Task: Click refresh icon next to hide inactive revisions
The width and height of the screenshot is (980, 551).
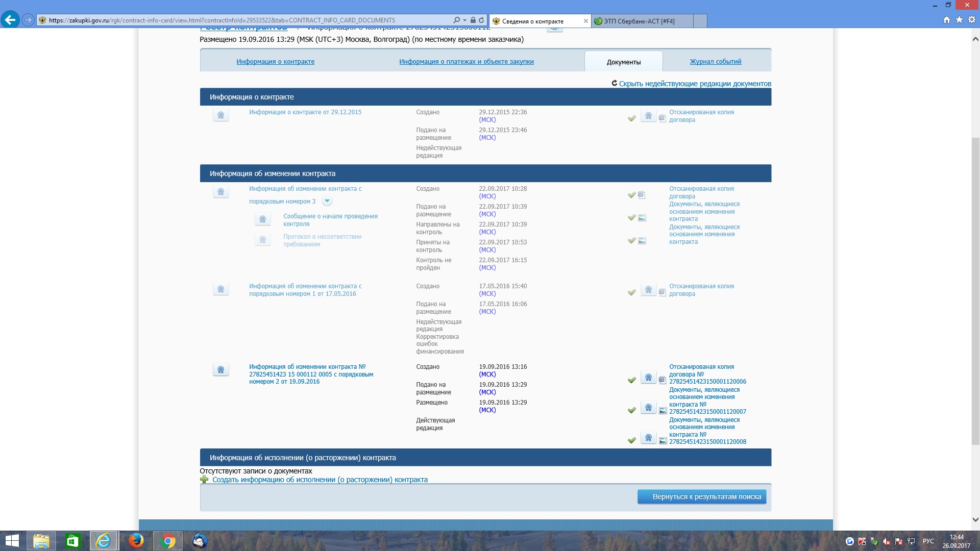Action: (615, 83)
